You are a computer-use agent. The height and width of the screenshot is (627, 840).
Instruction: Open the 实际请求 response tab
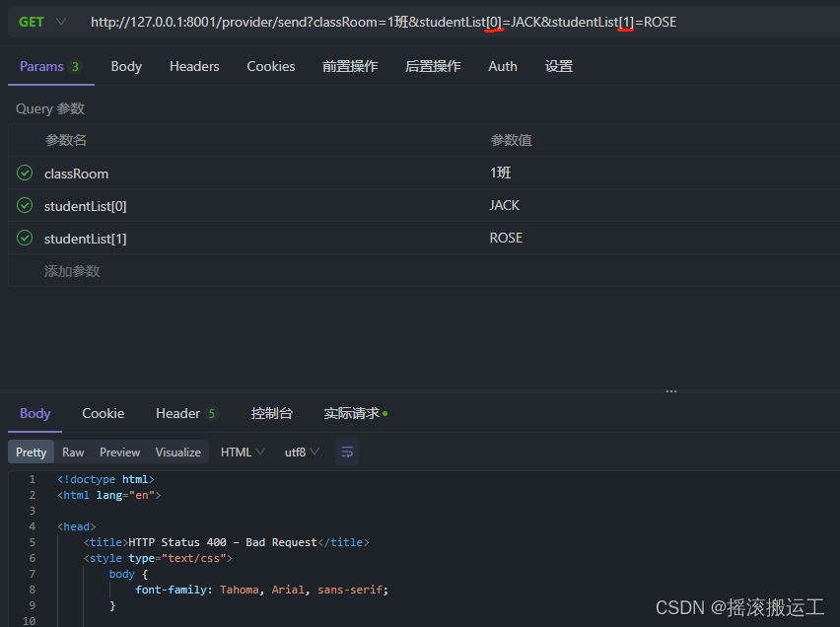tap(351, 413)
